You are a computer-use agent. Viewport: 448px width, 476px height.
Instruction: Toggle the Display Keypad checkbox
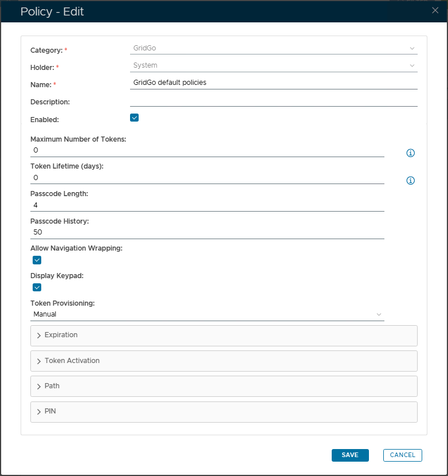pyautogui.click(x=37, y=288)
